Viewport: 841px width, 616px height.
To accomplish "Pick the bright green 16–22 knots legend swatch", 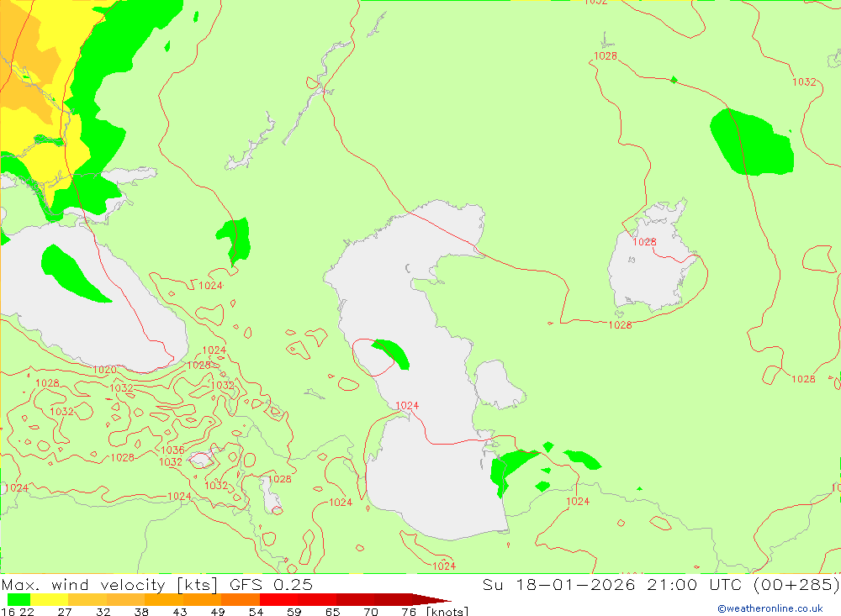I will click(19, 599).
